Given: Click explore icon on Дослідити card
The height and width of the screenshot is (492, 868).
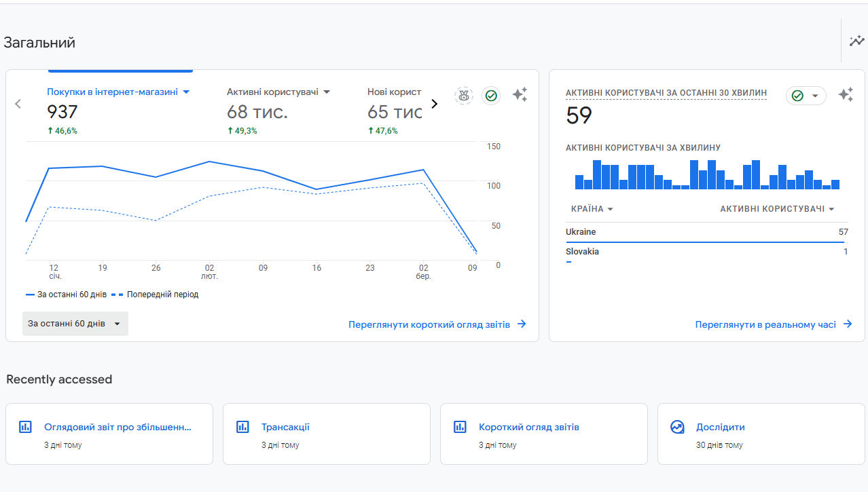Looking at the screenshot, I should pos(677,427).
